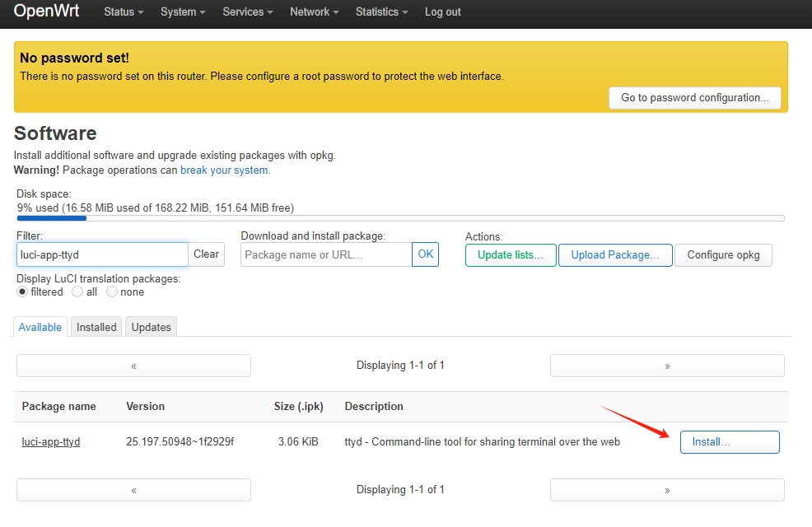Focus the Package name or URL field
Image resolution: width=812 pixels, height=527 pixels.
point(326,254)
